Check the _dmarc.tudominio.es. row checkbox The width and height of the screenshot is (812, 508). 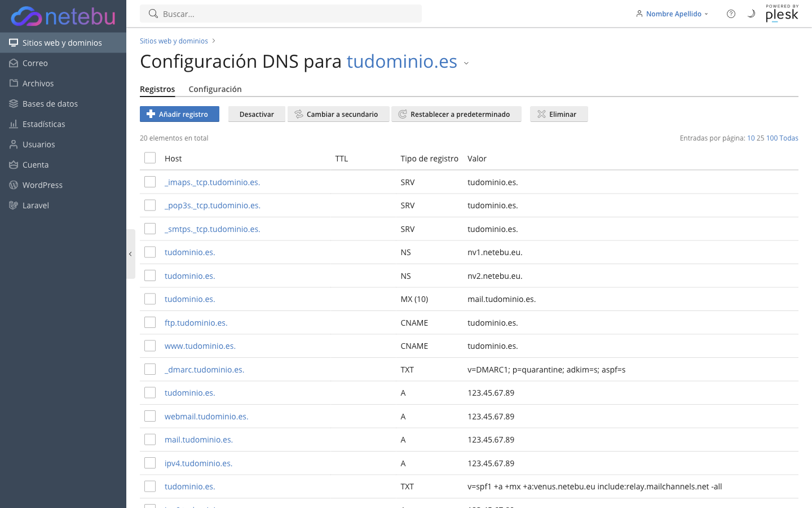(x=150, y=369)
